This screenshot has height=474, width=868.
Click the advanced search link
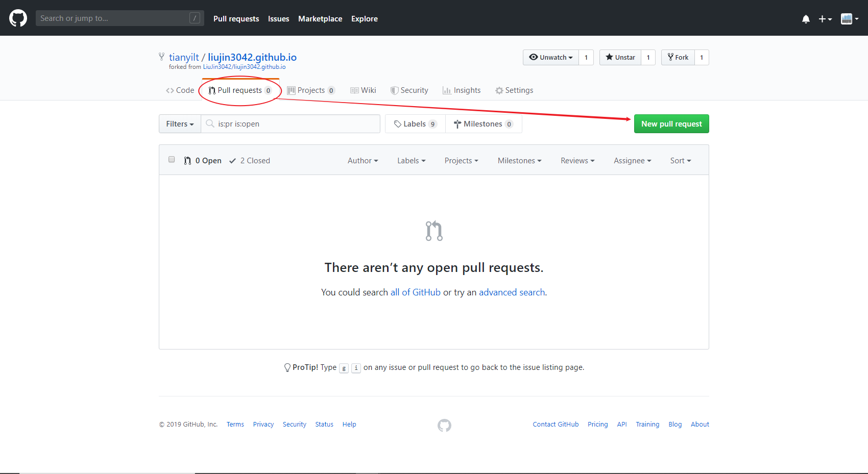pyautogui.click(x=512, y=292)
